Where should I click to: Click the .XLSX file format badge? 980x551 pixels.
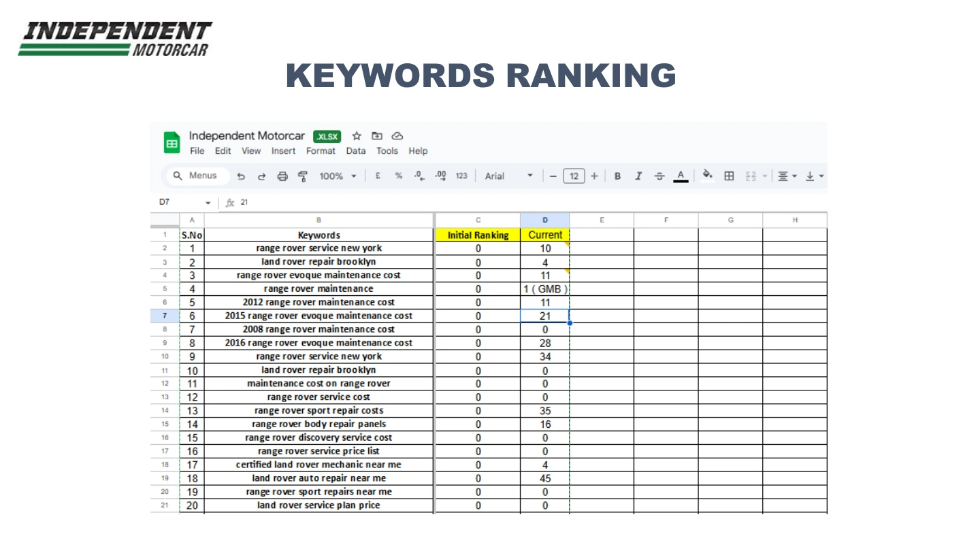[327, 136]
